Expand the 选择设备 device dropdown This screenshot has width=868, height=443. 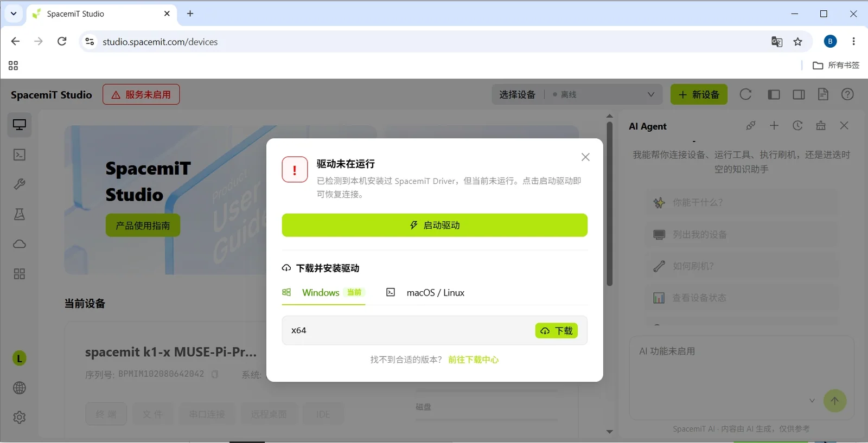click(577, 94)
